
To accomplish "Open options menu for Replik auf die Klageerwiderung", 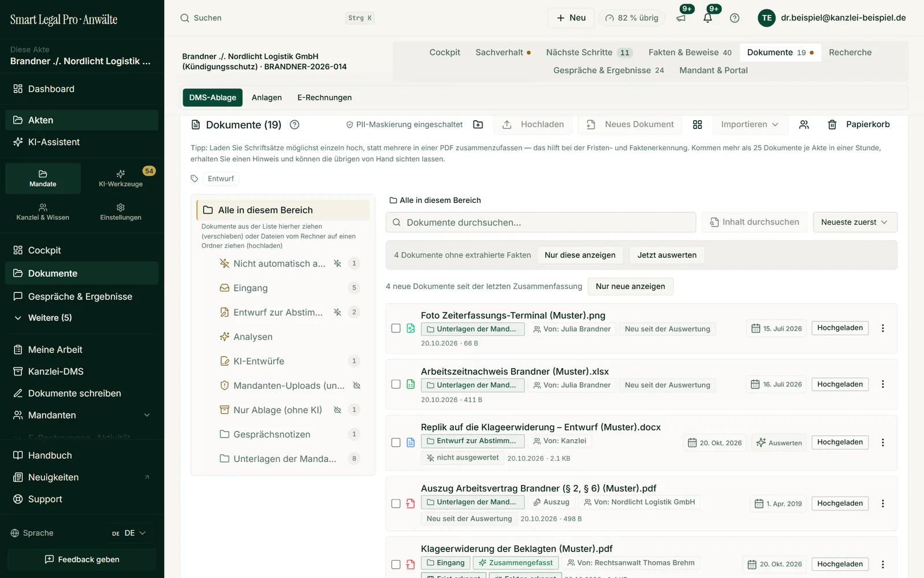I will 882,442.
